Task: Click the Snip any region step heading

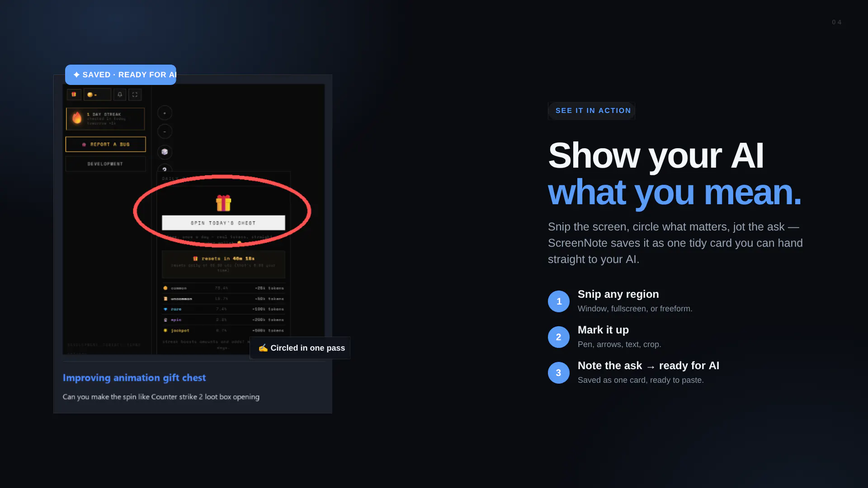Action: (x=618, y=294)
